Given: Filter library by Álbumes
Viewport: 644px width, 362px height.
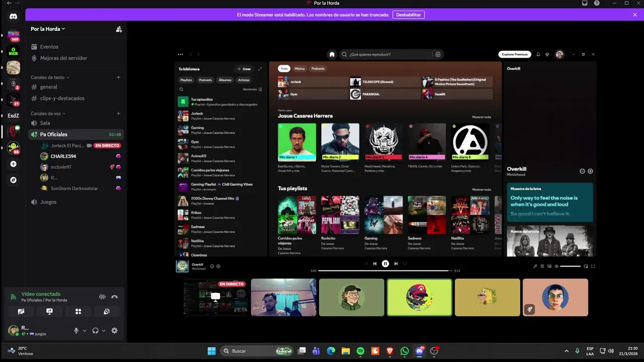Looking at the screenshot, I should [x=225, y=80].
